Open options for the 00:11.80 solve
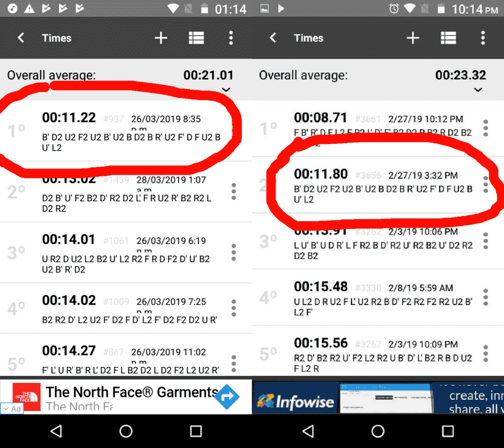 [x=486, y=184]
